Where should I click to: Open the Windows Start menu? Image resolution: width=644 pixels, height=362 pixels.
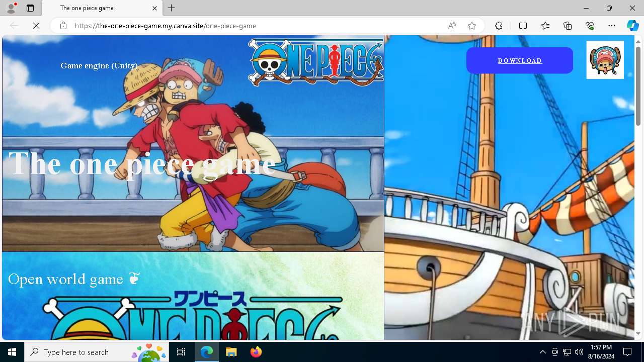(12, 352)
